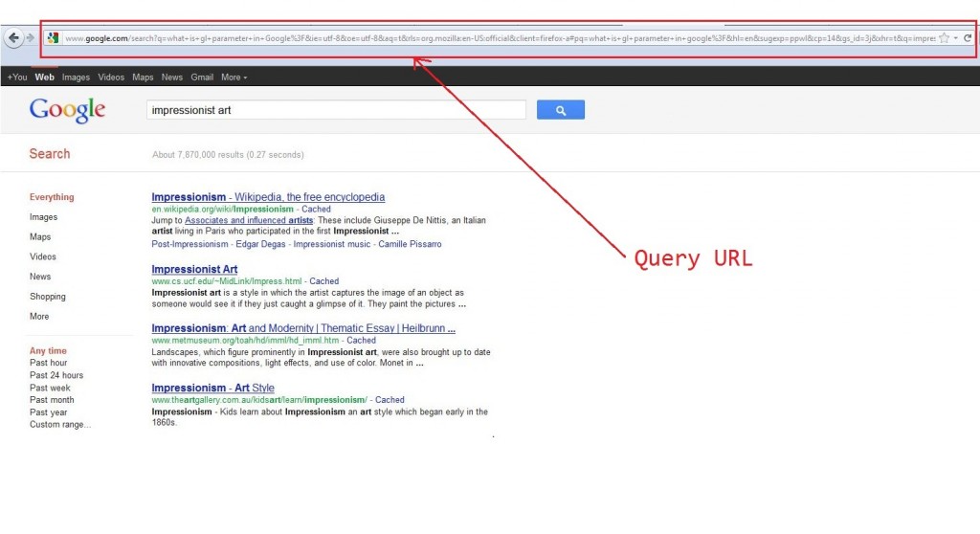This screenshot has width=980, height=534.
Task: Open the Edgar Degas sublink
Action: pyautogui.click(x=260, y=244)
